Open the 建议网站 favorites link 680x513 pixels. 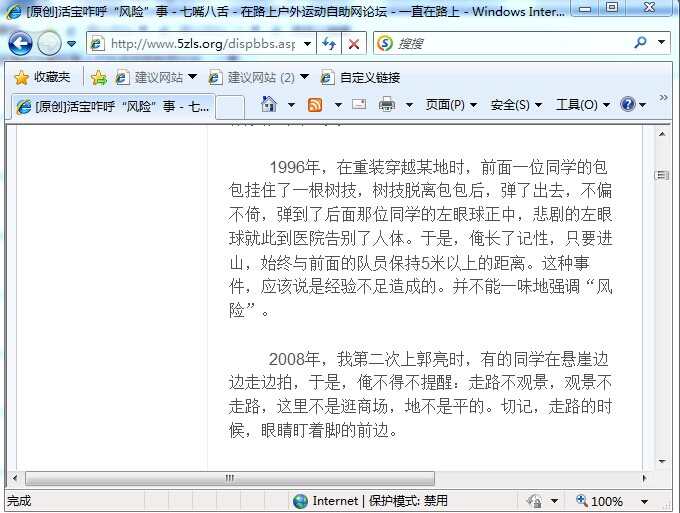coord(149,78)
